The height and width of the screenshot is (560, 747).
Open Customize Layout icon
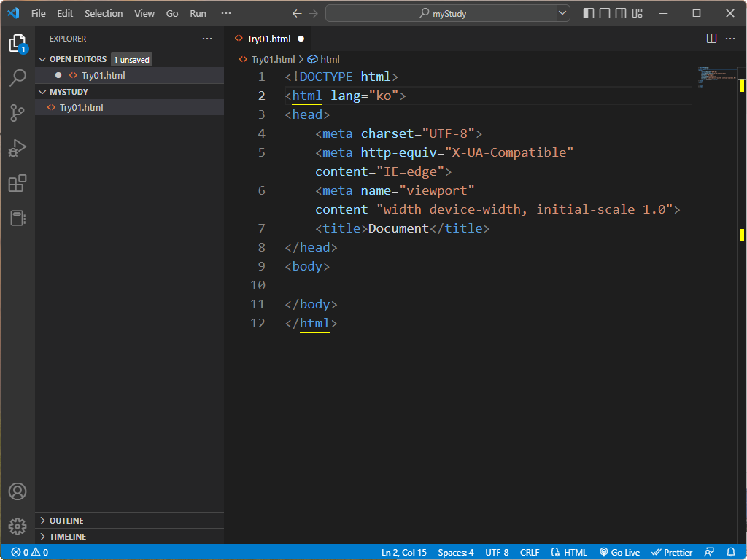638,13
